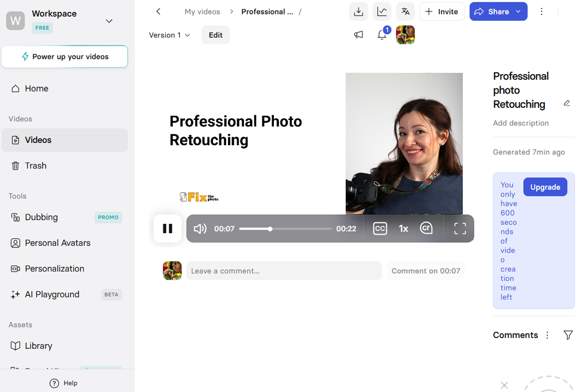This screenshot has height=392, width=588.
Task: Click the Upgrade button
Action: (546, 187)
